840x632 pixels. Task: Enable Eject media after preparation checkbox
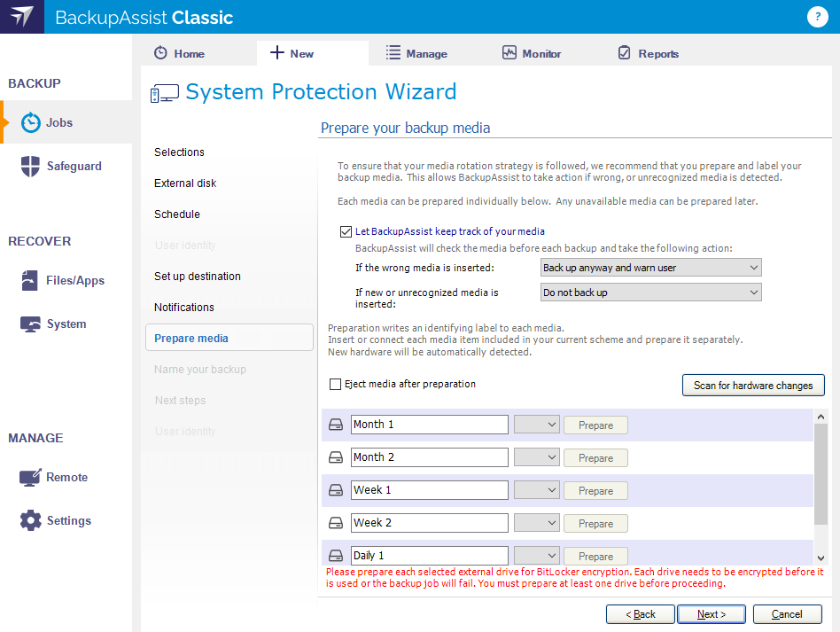click(335, 385)
